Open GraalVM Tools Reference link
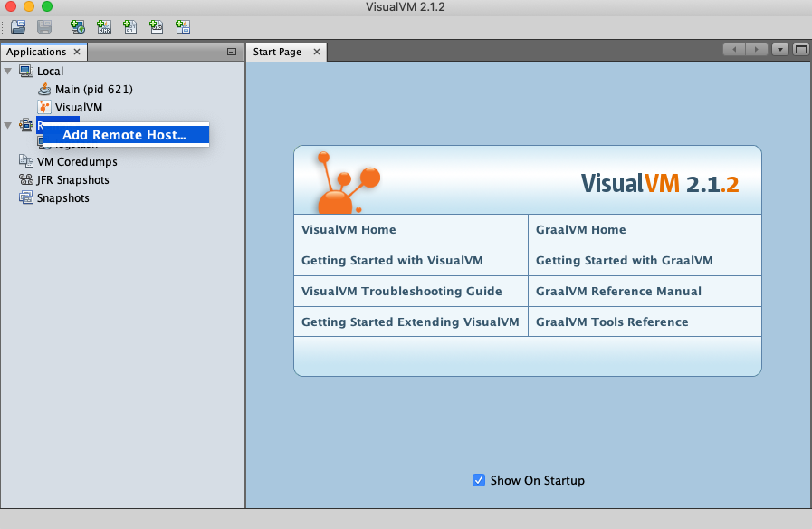 click(x=612, y=322)
